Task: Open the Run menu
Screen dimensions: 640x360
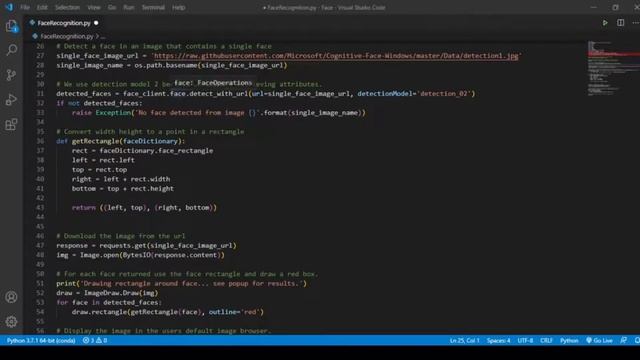Action: pos(129,7)
